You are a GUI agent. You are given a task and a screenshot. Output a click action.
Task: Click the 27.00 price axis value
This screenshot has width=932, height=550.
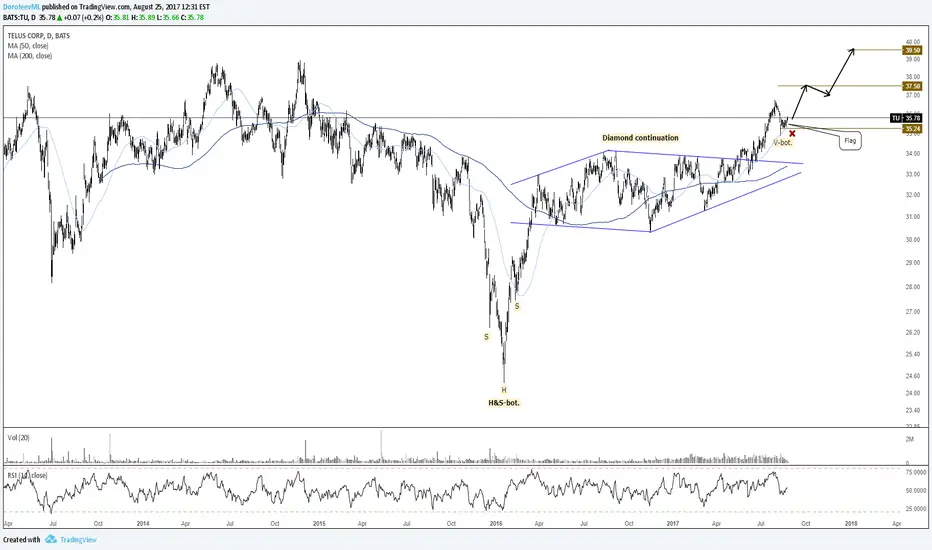(x=913, y=312)
